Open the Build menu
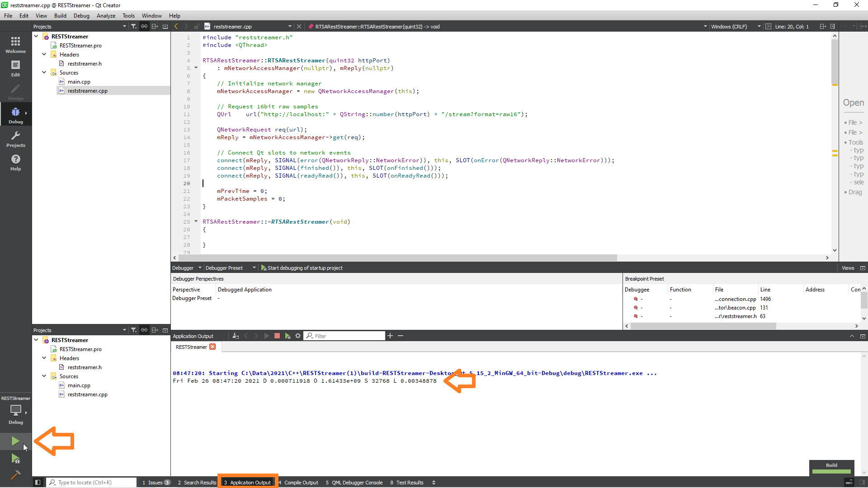 [60, 15]
